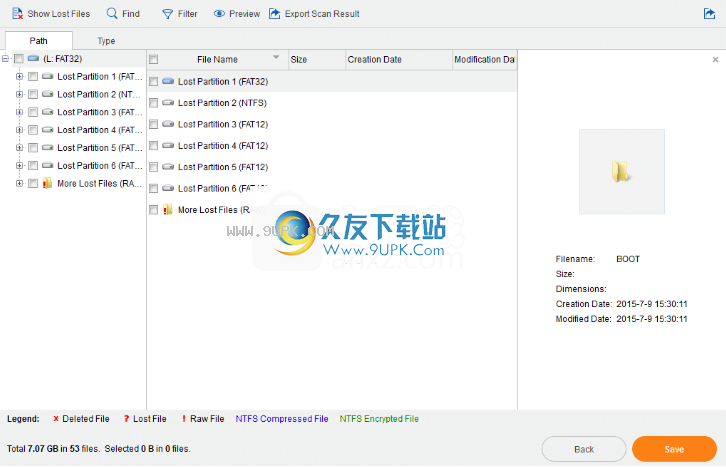Click Lost File legend entry

(144, 418)
